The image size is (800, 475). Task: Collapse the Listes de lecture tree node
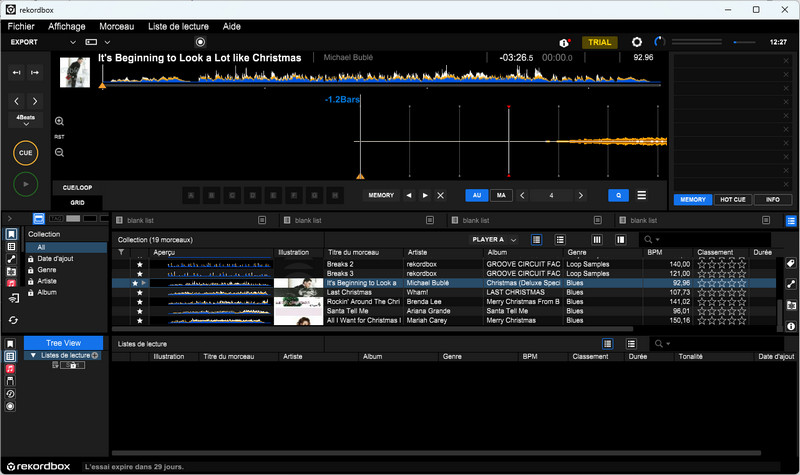coord(33,355)
